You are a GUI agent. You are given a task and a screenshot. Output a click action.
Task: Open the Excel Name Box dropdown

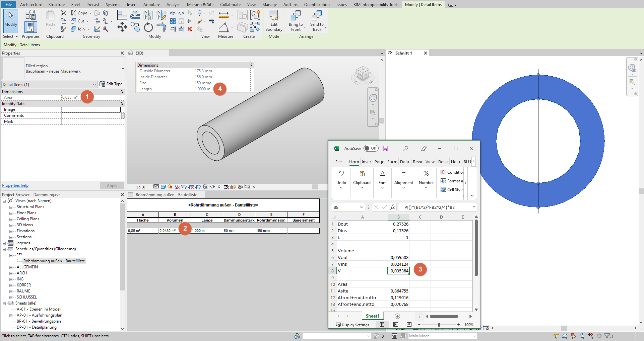pyautogui.click(x=361, y=207)
